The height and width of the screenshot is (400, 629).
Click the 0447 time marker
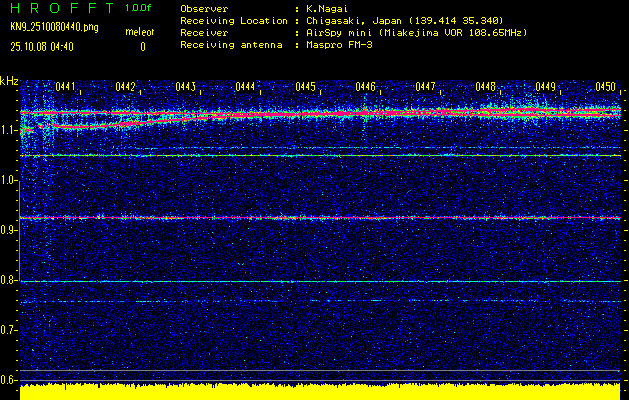click(426, 87)
